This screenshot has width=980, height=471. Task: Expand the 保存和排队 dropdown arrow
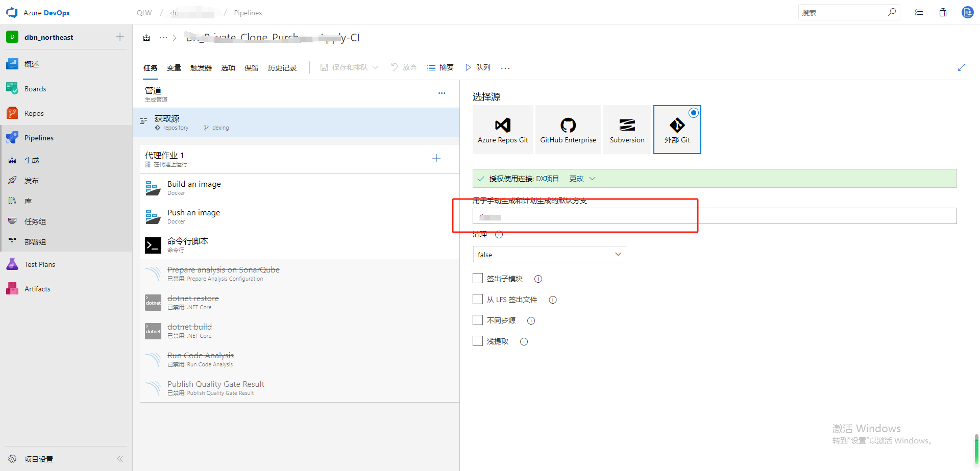375,67
